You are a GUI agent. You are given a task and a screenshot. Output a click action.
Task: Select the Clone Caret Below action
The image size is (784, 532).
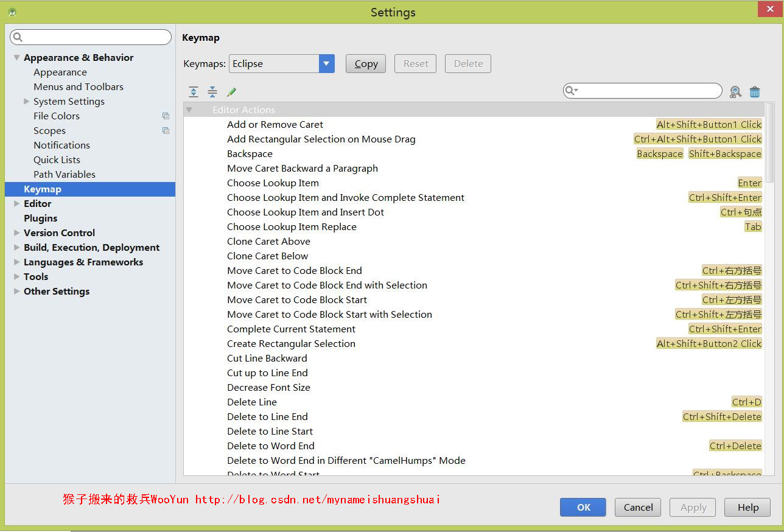tap(474, 256)
